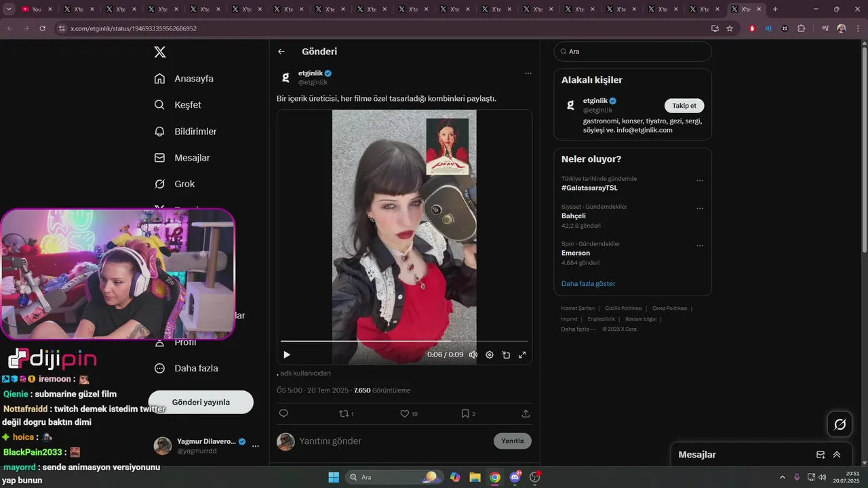Open site info icon in address bar
The image size is (868, 488).
[61, 28]
